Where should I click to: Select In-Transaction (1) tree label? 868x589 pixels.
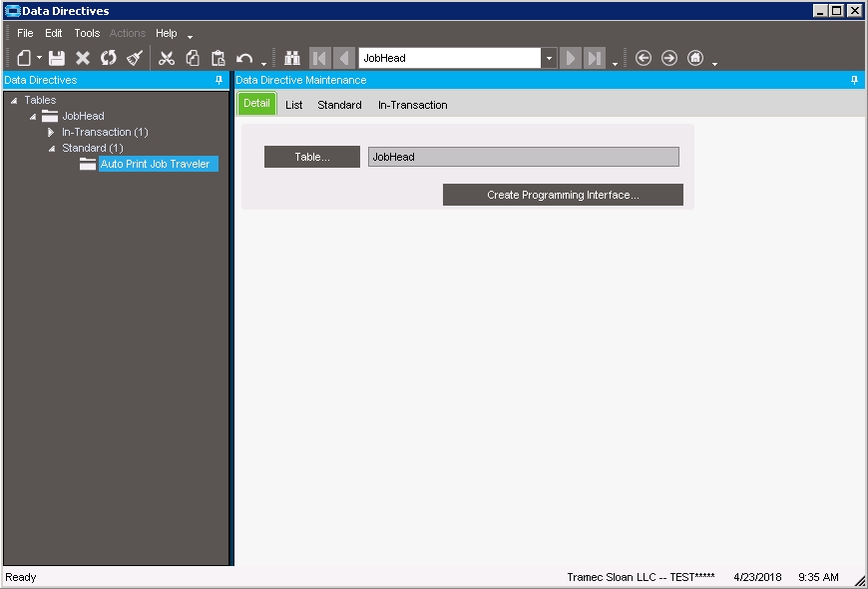pyautogui.click(x=105, y=132)
